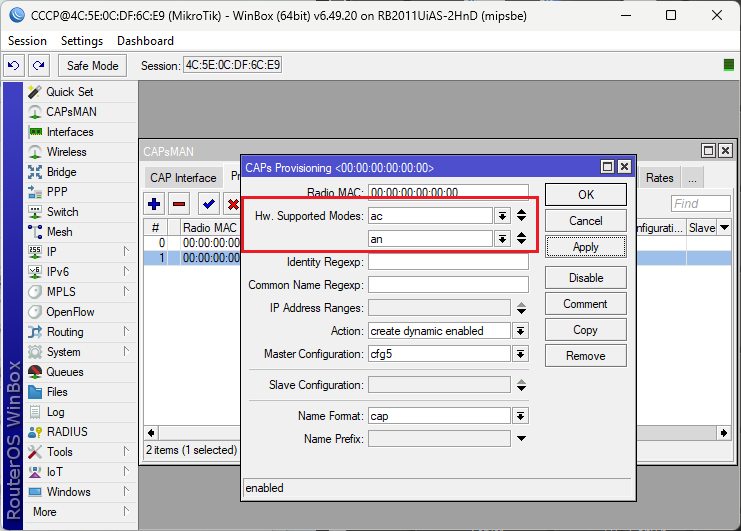Expand the IoT submenu
The height and width of the screenshot is (531, 741).
click(126, 471)
